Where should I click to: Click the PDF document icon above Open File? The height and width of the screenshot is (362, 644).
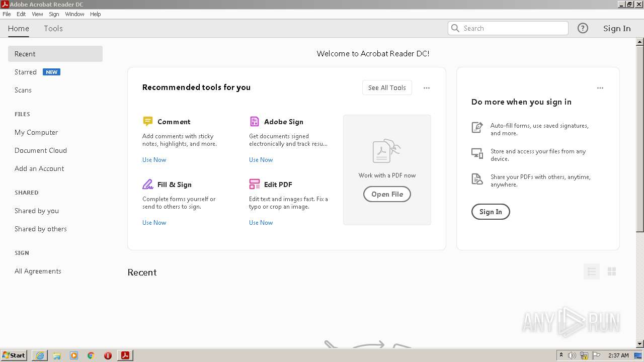[x=386, y=151]
